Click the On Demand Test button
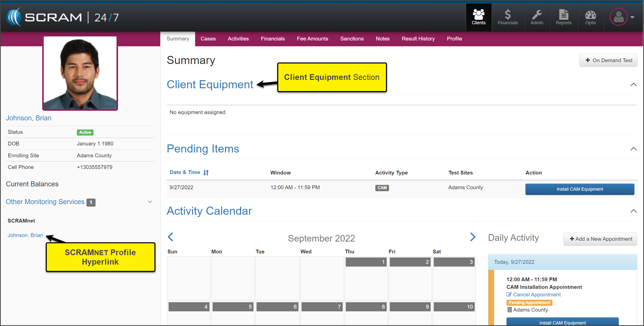 608,60
